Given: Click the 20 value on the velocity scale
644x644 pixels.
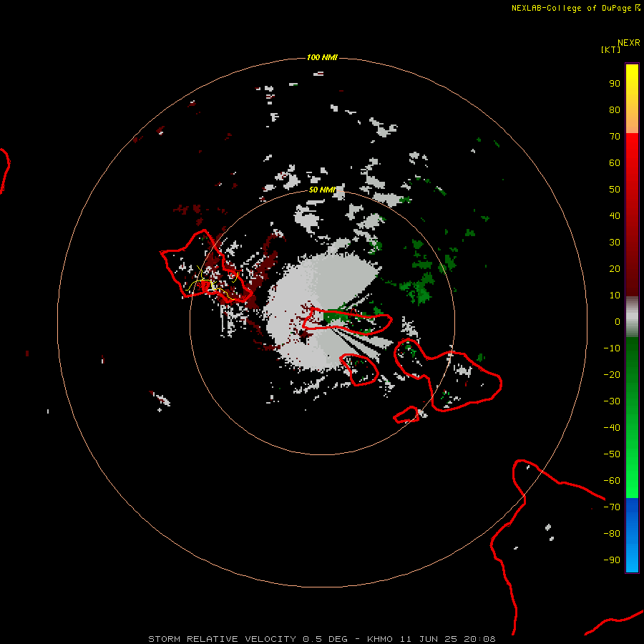Looking at the screenshot, I should pyautogui.click(x=615, y=268).
